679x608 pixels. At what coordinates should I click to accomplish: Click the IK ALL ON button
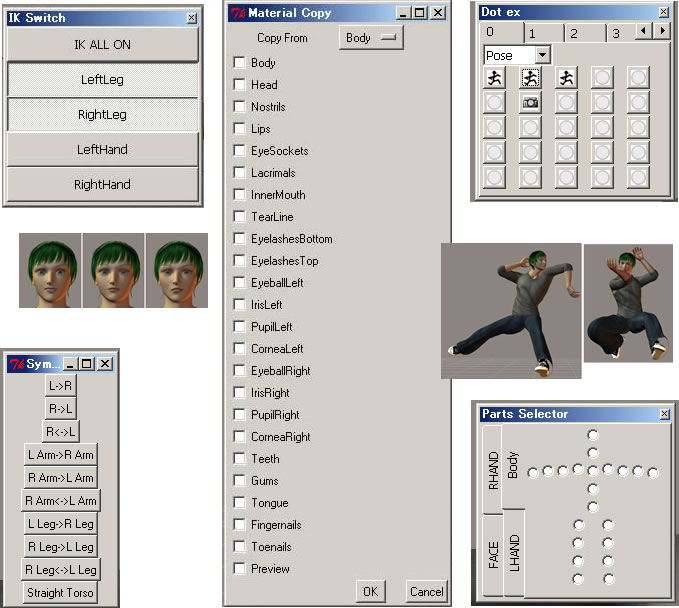tap(103, 45)
